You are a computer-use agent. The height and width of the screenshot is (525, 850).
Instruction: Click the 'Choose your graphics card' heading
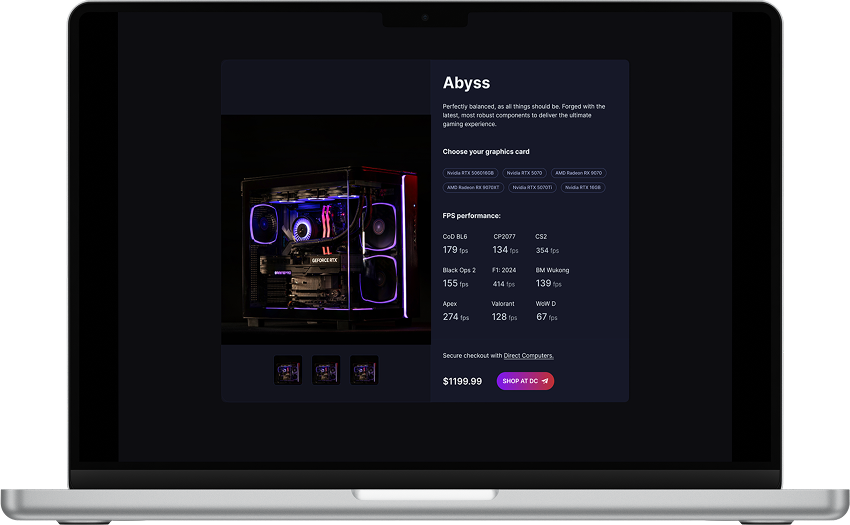click(x=486, y=151)
